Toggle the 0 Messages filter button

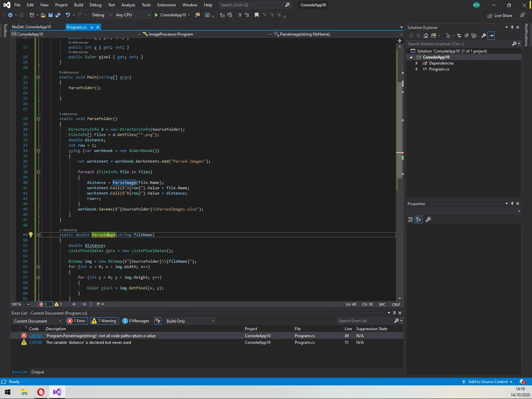(136, 321)
